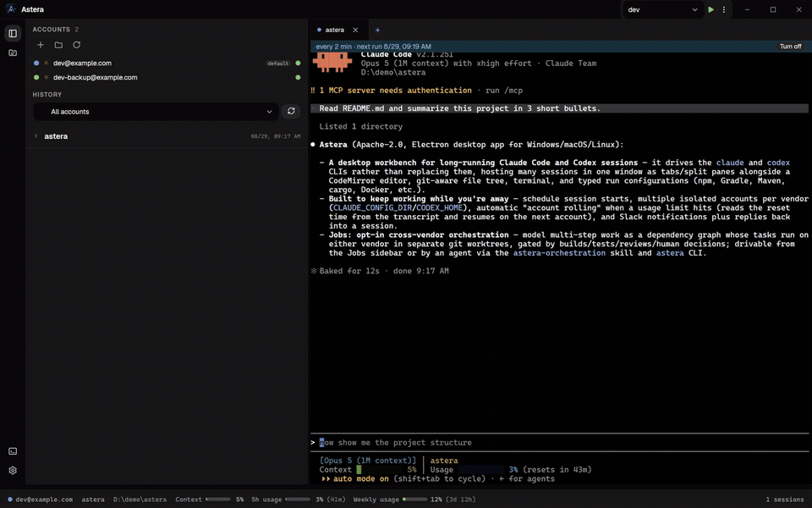Open the dev run configuration dropdown
Image resolution: width=812 pixels, height=508 pixels.
(x=662, y=9)
